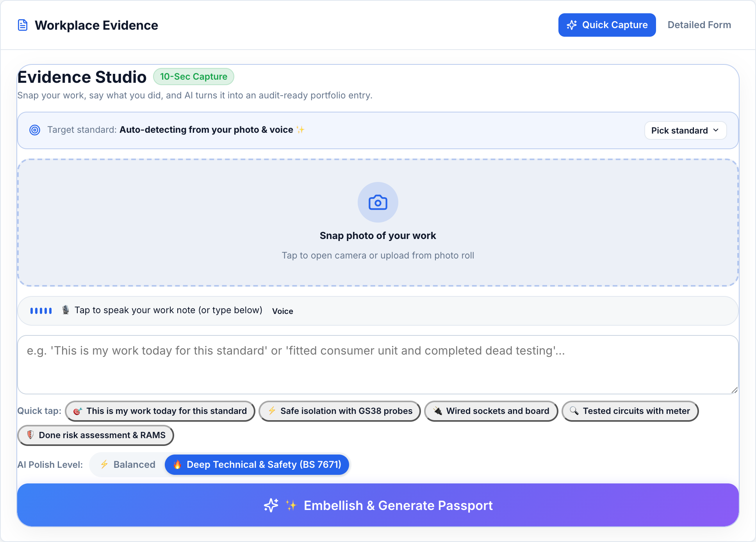Viewport: 756px width, 542px height.
Task: Click the 10-Sec Capture badge
Action: [194, 77]
